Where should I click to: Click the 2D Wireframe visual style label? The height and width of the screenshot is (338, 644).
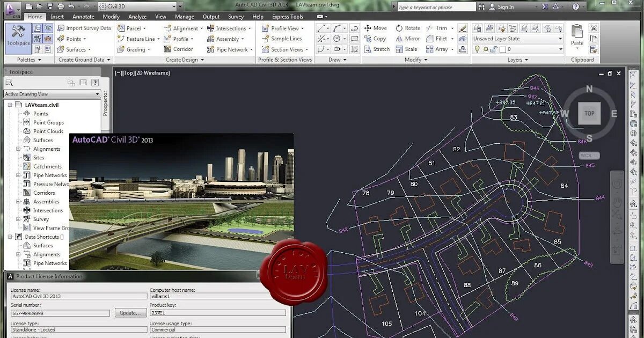[153, 73]
